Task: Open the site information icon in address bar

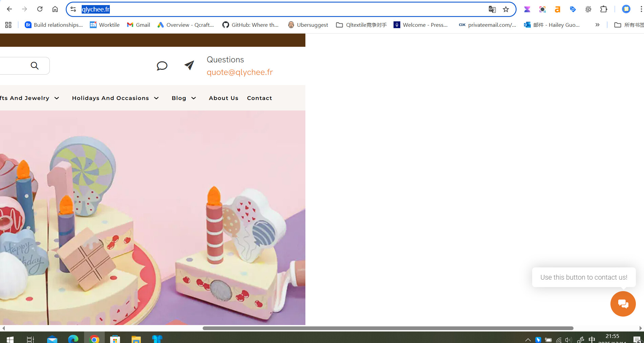Action: pos(73,9)
